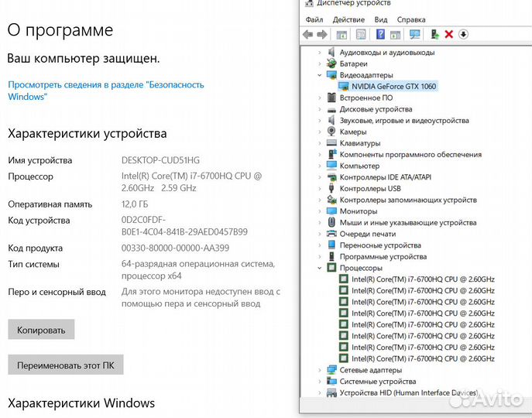532x418 pixels.
Task: Expand the Батареи node
Action: click(319, 63)
